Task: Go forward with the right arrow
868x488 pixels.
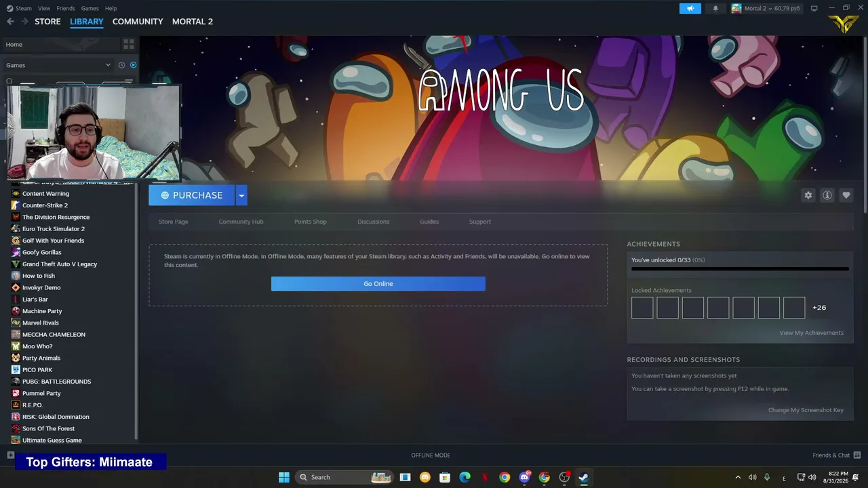Action: (24, 22)
